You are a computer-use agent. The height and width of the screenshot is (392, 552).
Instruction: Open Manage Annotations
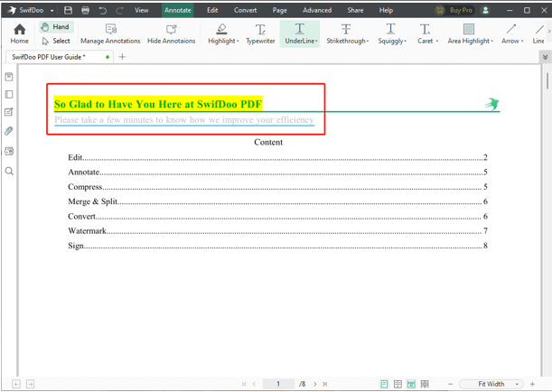[110, 34]
